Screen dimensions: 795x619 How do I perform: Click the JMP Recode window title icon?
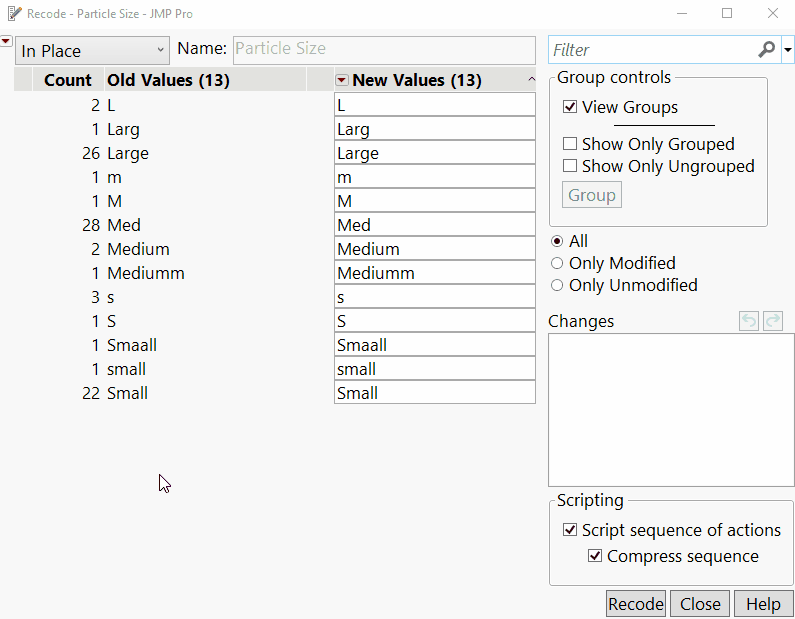pos(14,14)
